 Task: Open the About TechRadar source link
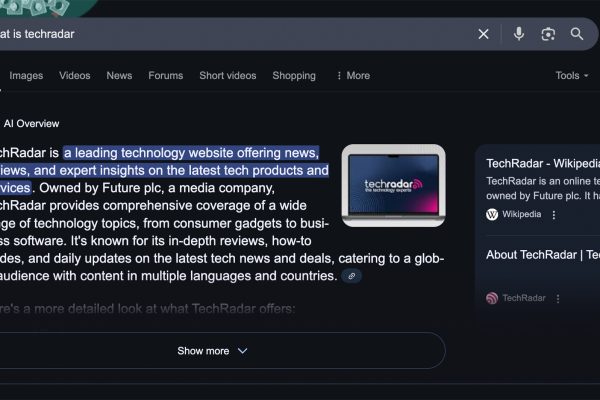tap(543, 255)
